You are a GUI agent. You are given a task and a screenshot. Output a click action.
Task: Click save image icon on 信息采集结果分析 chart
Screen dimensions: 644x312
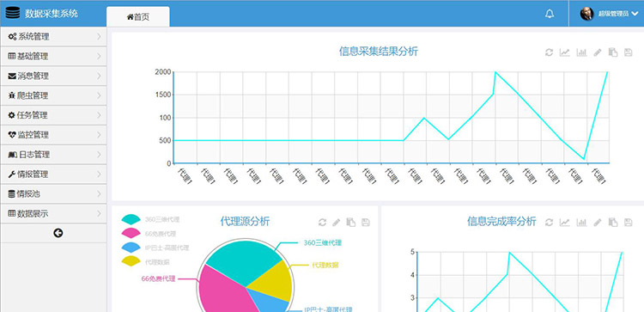(628, 52)
